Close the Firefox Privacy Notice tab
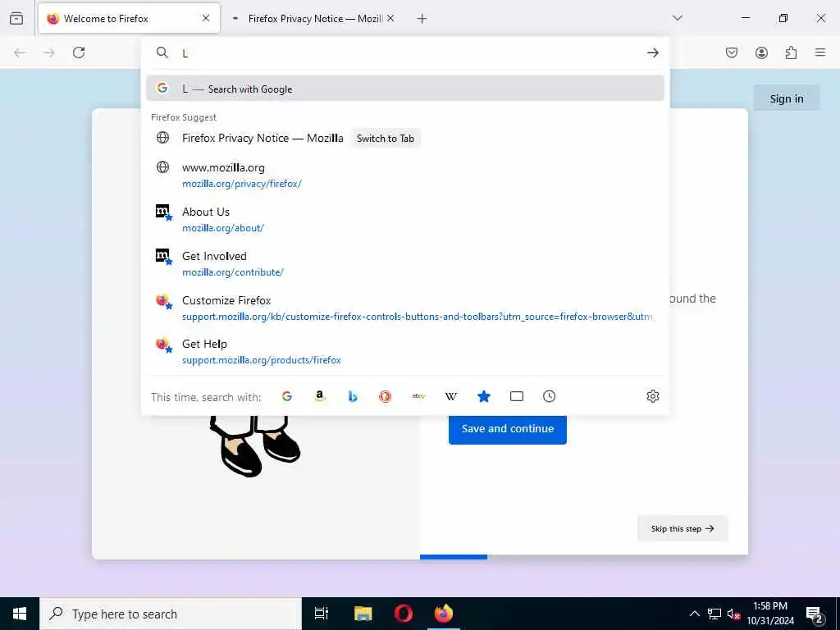 pos(390,18)
